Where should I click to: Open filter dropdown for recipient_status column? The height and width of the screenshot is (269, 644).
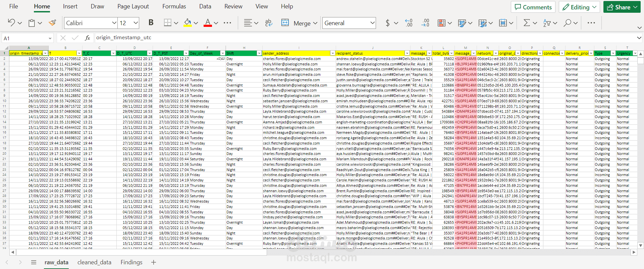407,53
